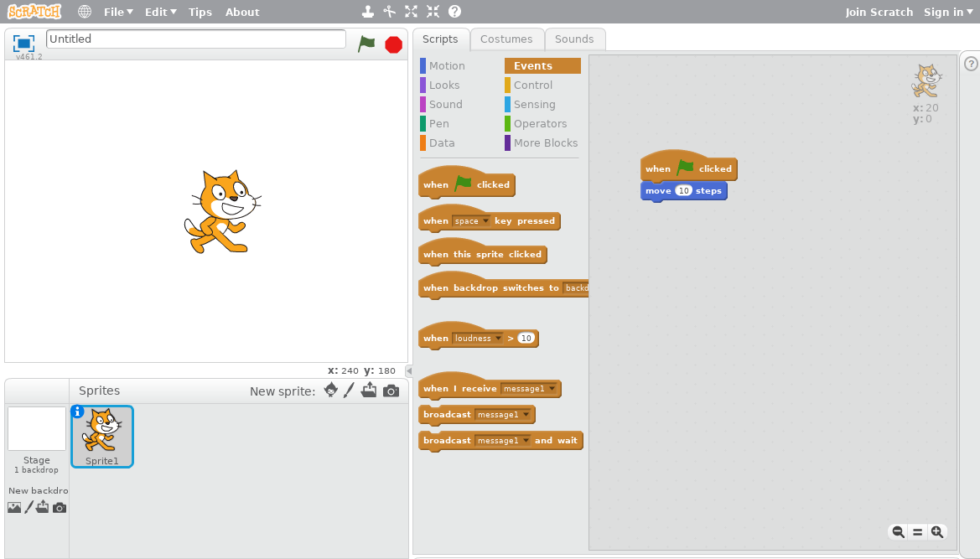
Task: Open the About link
Action: coord(242,12)
